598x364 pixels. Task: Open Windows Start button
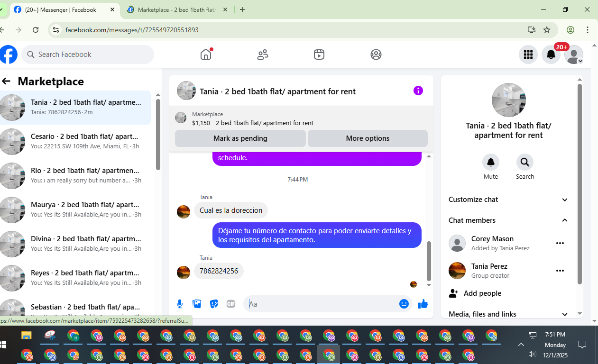pos(3,344)
